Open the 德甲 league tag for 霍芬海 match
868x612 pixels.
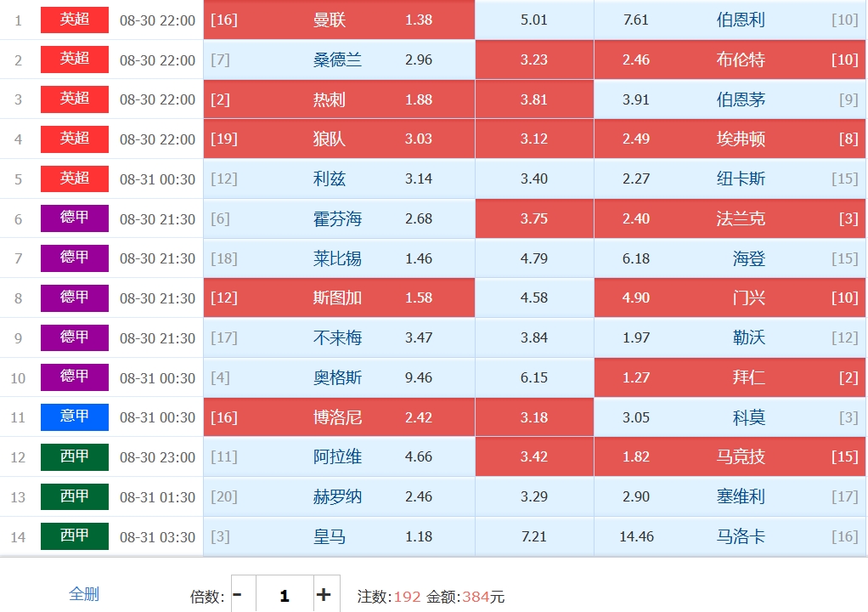click(x=75, y=218)
